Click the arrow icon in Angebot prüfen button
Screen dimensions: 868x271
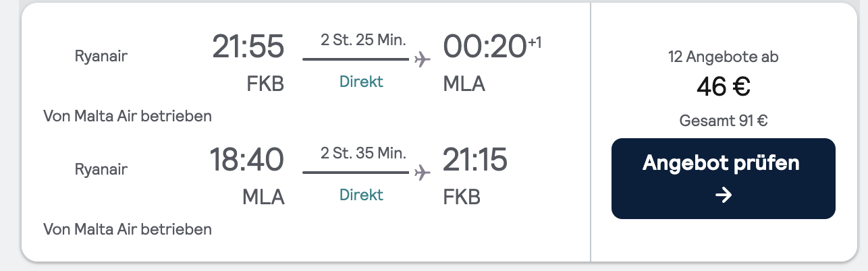(723, 195)
